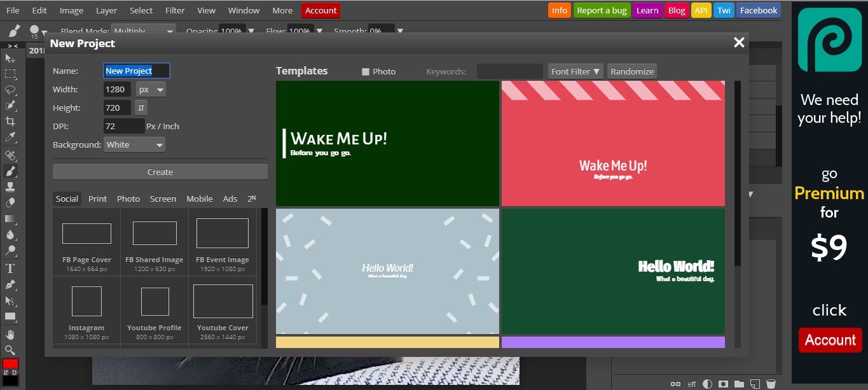Click the template Keywords input field
Image resolution: width=868 pixels, height=390 pixels.
pos(510,71)
